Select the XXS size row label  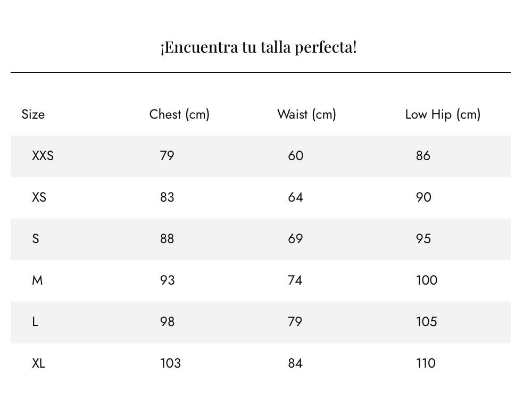pos(43,156)
